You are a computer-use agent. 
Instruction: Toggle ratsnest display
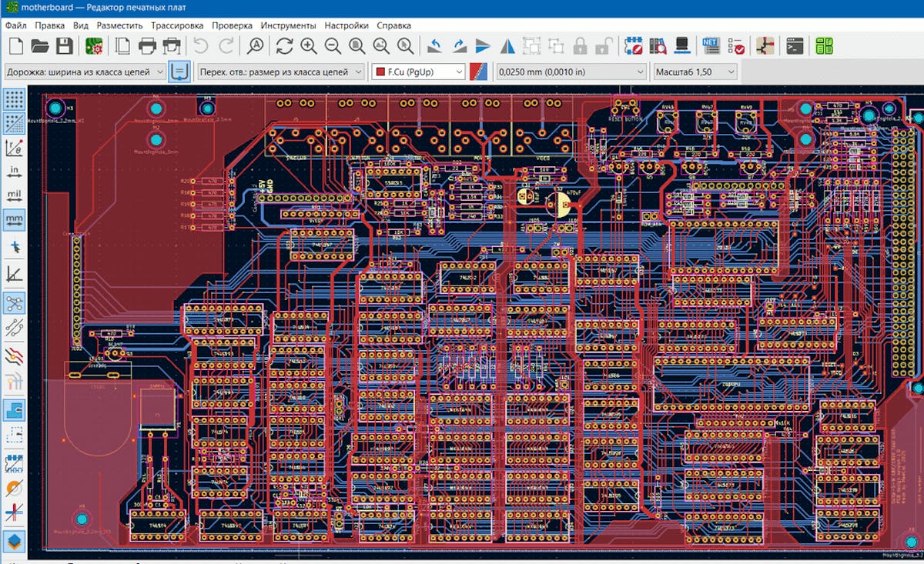tap(14, 302)
